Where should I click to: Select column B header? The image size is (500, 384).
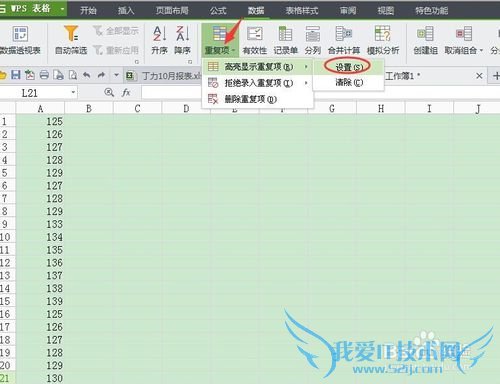tap(89, 109)
